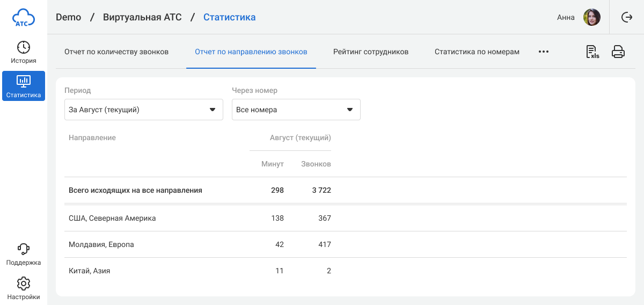Open Поддержка headset icon
Screen dimensions: 644x305
click(24, 249)
